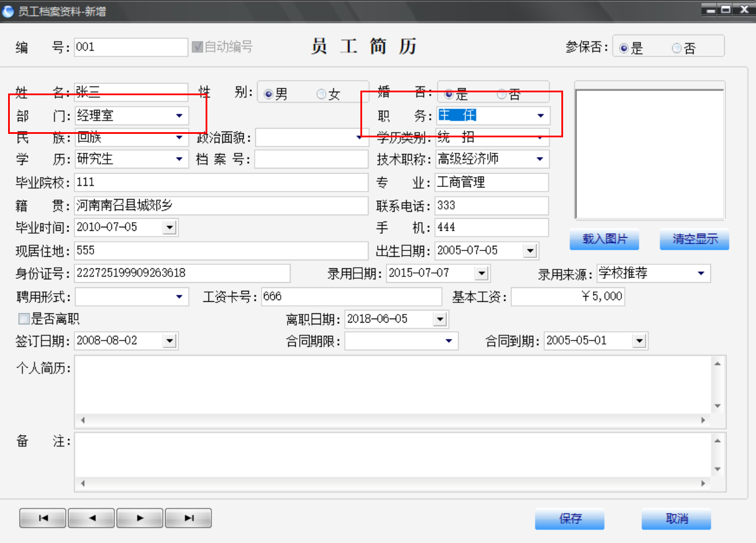Choose 女 for gender
Viewport: 756px width, 543px height.
(x=322, y=94)
